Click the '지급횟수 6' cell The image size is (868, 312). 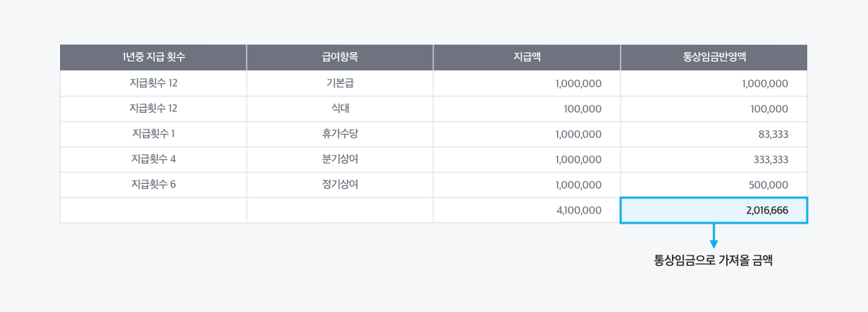153,185
